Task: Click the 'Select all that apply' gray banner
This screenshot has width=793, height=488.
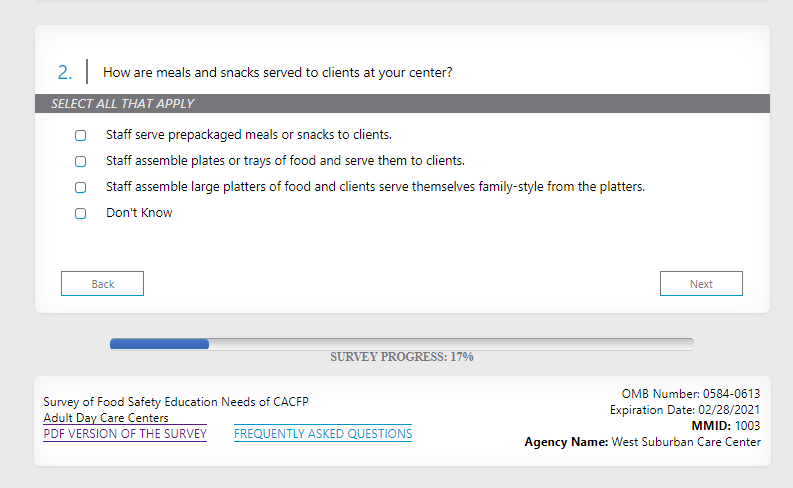Action: click(x=402, y=104)
